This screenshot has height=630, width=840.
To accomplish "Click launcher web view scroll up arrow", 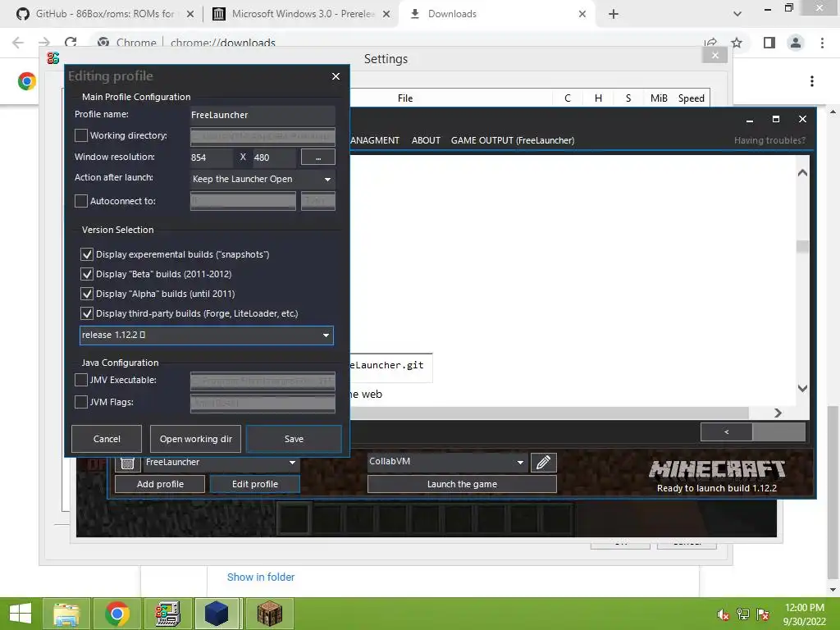I will click(x=802, y=172).
